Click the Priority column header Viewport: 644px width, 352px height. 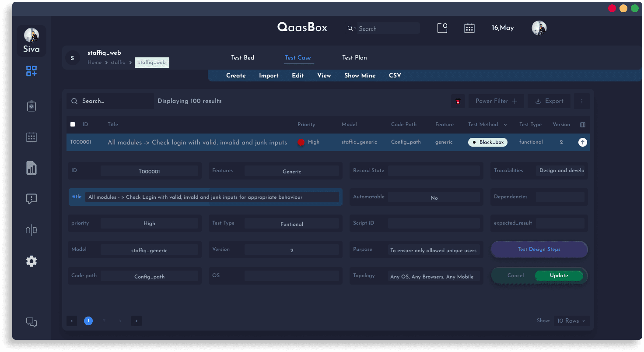[306, 125]
